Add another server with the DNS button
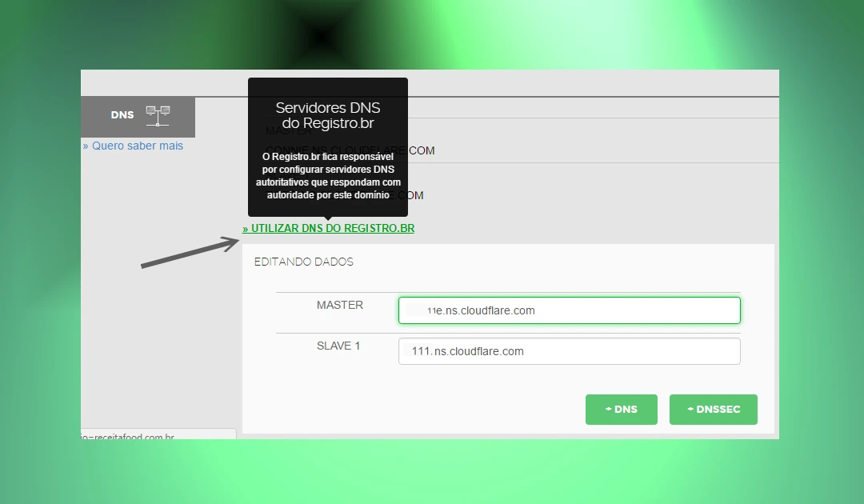This screenshot has height=504, width=864. point(622,410)
